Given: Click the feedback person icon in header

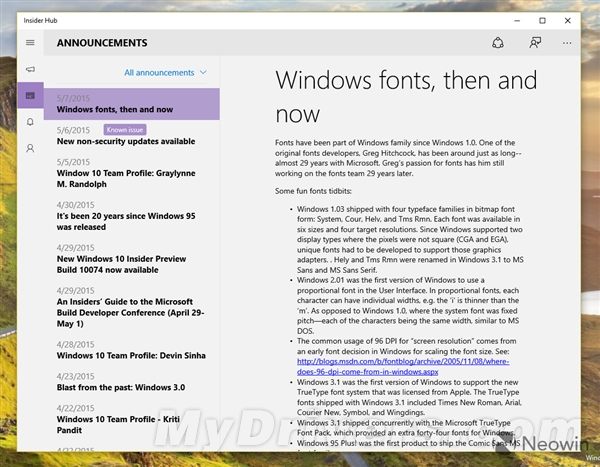Looking at the screenshot, I should pyautogui.click(x=535, y=43).
